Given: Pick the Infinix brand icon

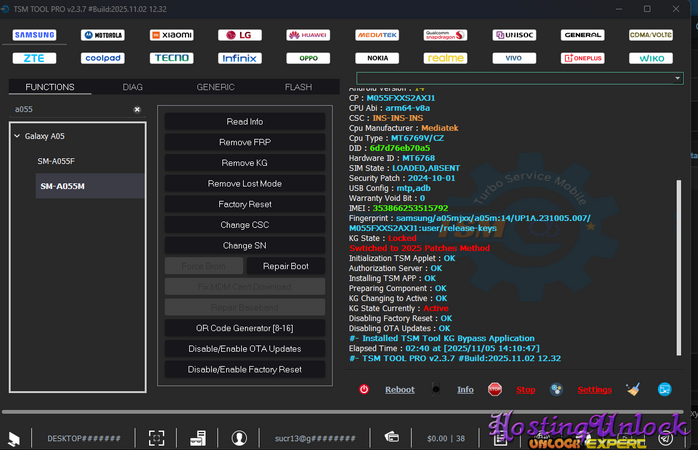Looking at the screenshot, I should click(239, 58).
